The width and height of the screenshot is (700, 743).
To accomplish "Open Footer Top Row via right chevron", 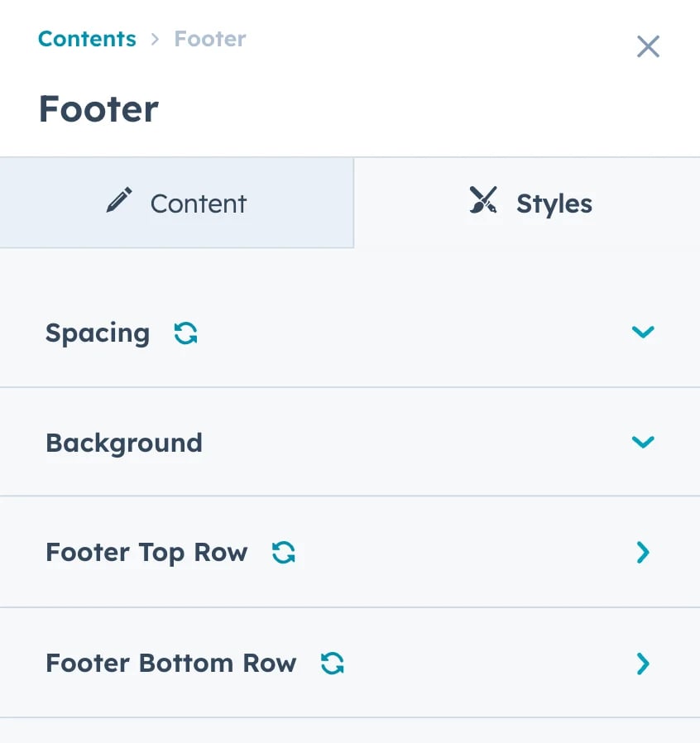I will tap(643, 552).
